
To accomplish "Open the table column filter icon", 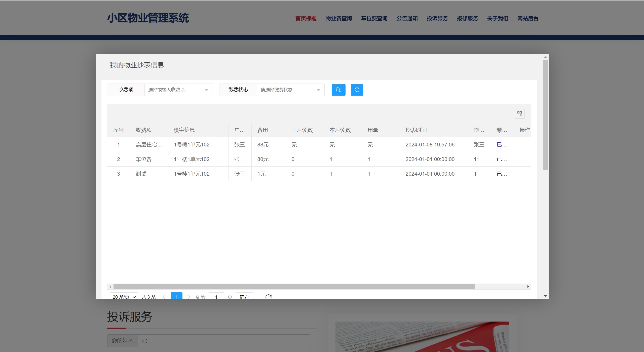I will click(519, 114).
